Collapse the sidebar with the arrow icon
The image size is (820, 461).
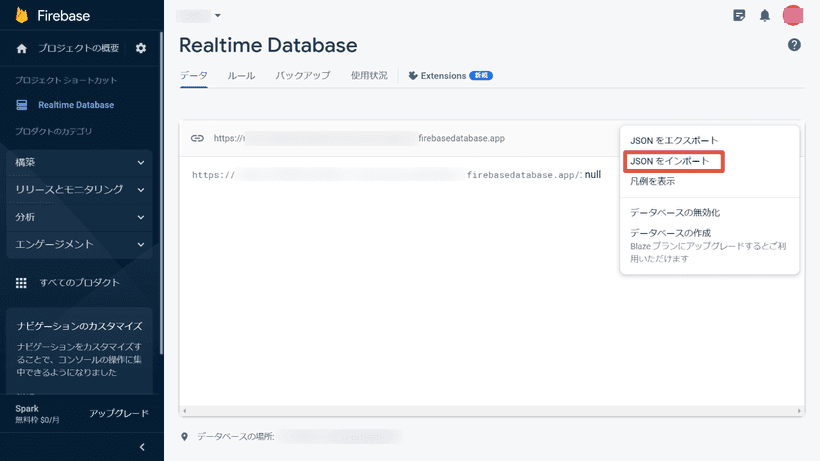coord(142,447)
